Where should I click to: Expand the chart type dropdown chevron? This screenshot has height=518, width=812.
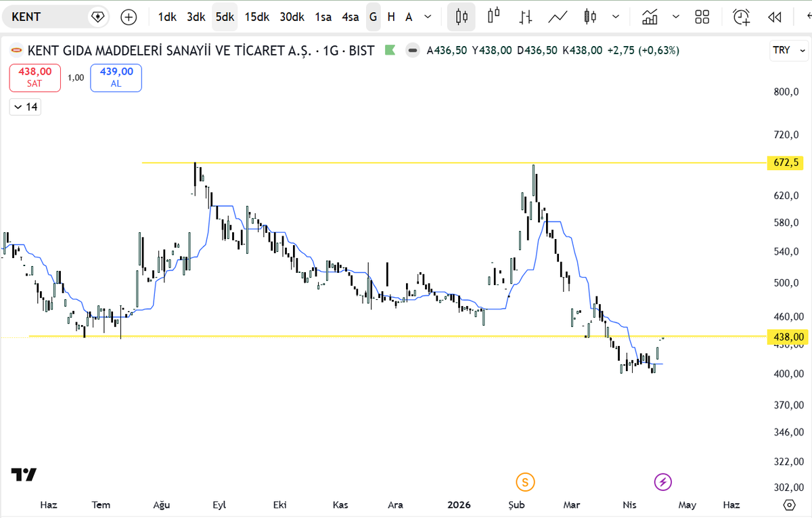[615, 17]
